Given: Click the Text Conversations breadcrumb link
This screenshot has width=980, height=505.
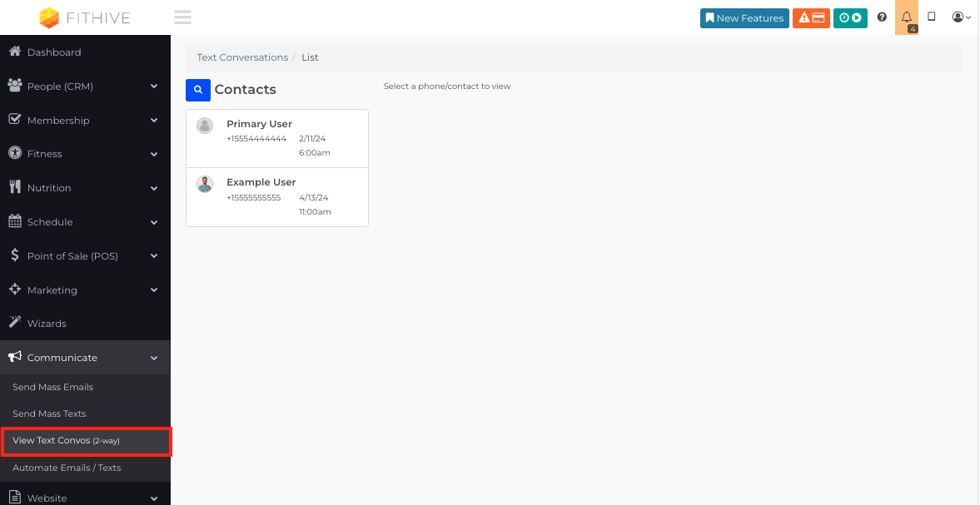Looking at the screenshot, I should (x=242, y=57).
